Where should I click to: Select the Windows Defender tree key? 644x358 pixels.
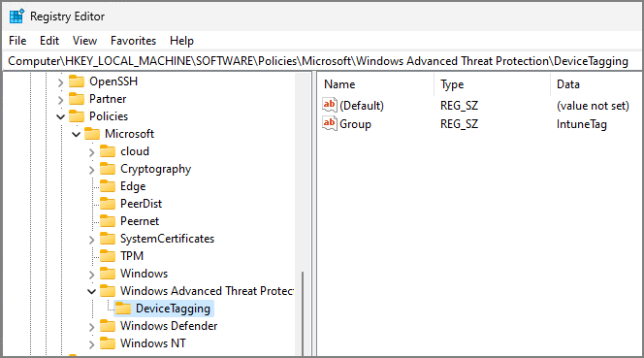pyautogui.click(x=169, y=326)
